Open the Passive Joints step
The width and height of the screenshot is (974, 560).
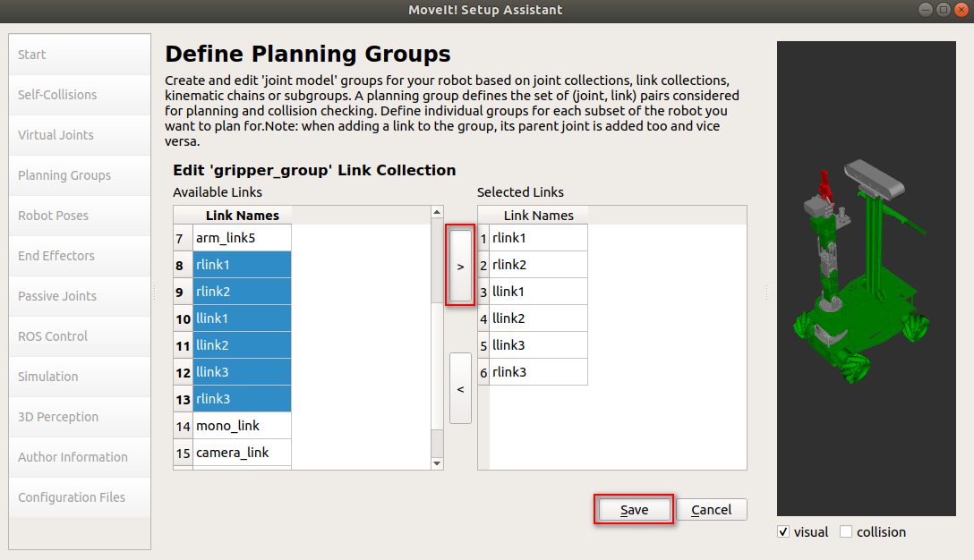(x=80, y=296)
